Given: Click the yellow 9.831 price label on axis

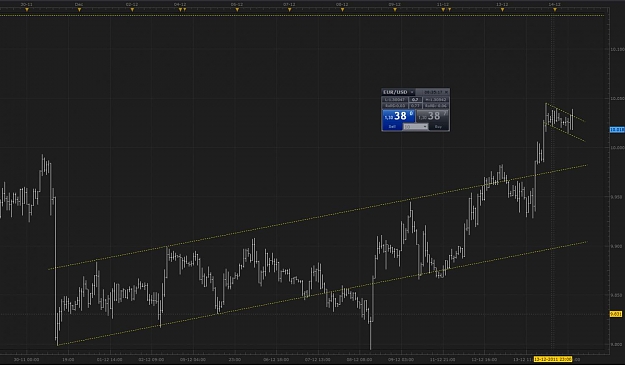Looking at the screenshot, I should (616, 314).
